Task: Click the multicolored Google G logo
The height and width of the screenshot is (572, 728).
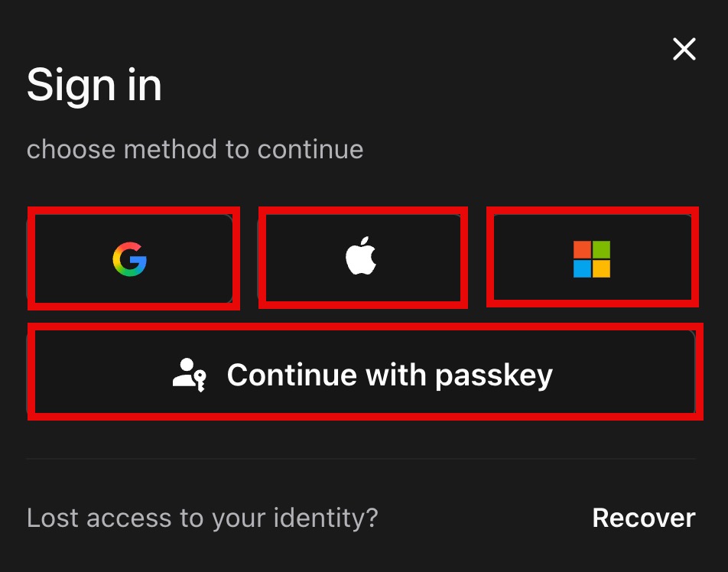Action: [130, 258]
